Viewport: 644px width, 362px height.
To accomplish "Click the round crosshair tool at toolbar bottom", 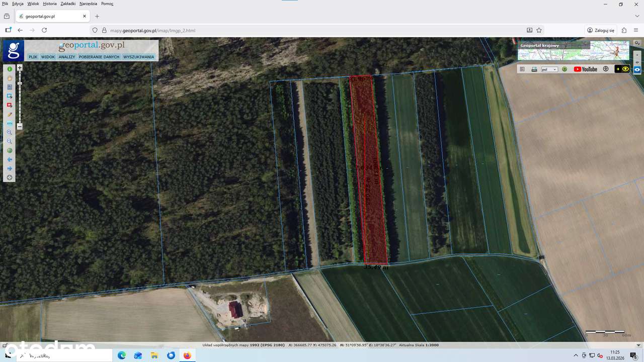I will (10, 177).
